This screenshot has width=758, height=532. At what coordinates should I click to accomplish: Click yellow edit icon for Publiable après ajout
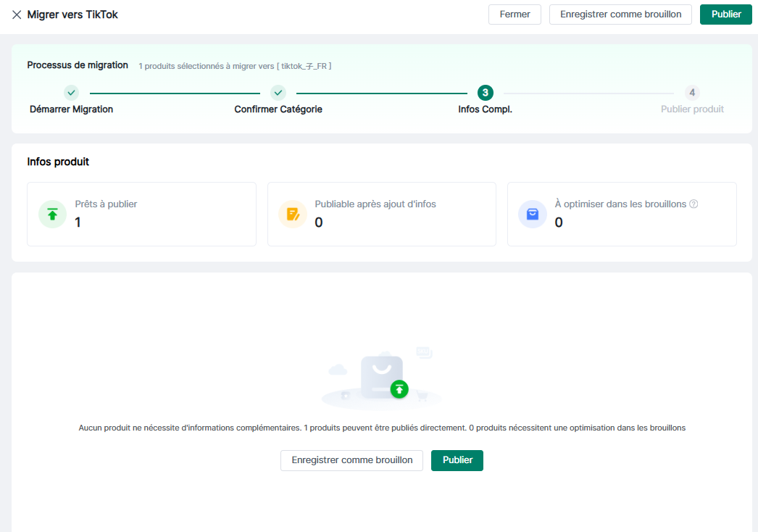pos(293,215)
